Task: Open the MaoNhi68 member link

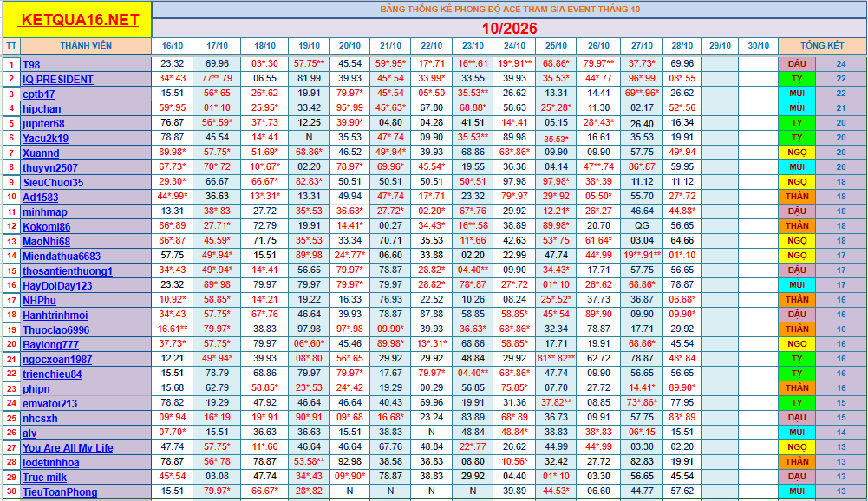Action: [46, 242]
